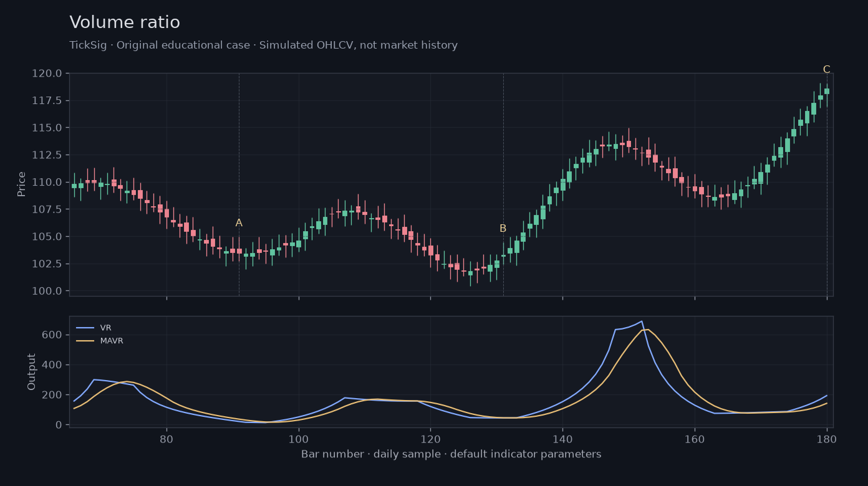This screenshot has width=868, height=486.
Task: Click the MAVR legend entry
Action: (99, 341)
